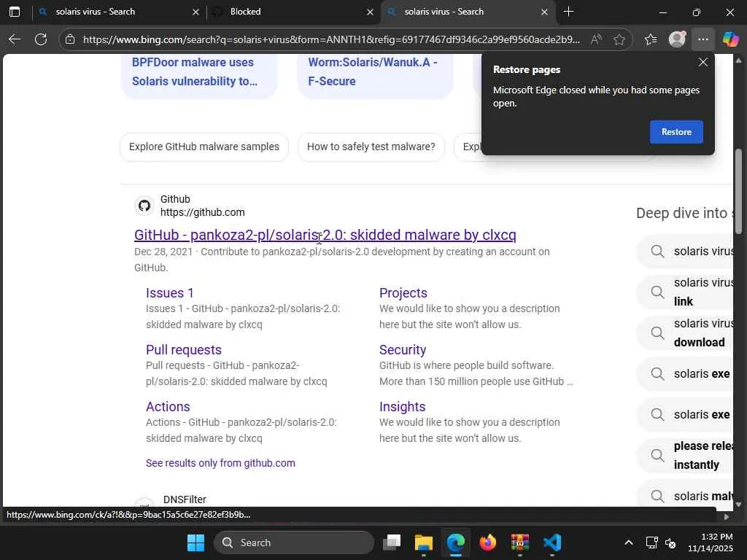The height and width of the screenshot is (560, 747).
Task: Open the browser profile avatar
Action: 677,39
